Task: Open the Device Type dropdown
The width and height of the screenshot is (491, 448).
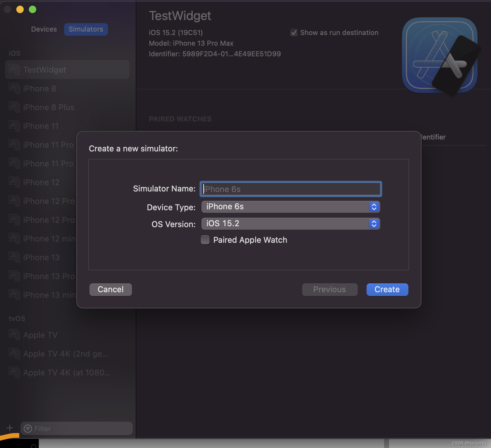Action: click(x=291, y=207)
